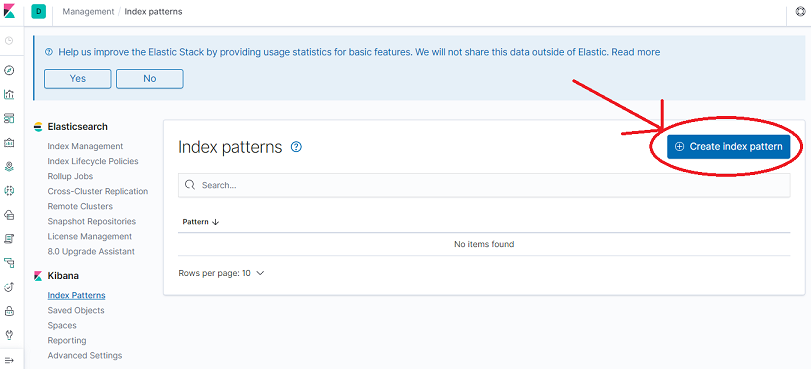Click Create index pattern button

[728, 146]
